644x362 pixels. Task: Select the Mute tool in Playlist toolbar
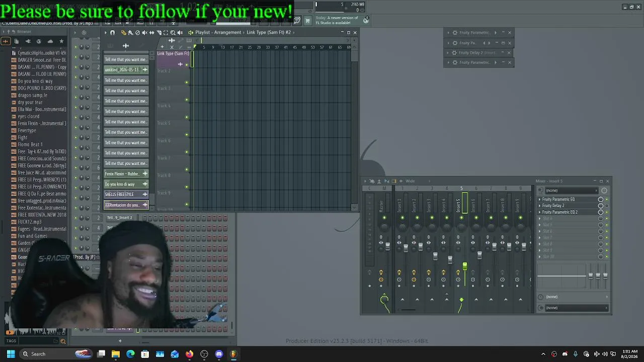coord(144,33)
